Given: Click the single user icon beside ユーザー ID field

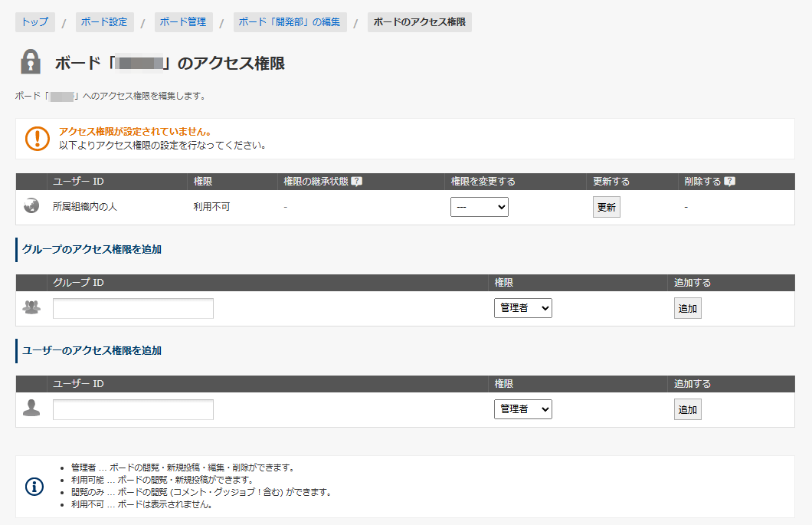Looking at the screenshot, I should click(x=31, y=408).
